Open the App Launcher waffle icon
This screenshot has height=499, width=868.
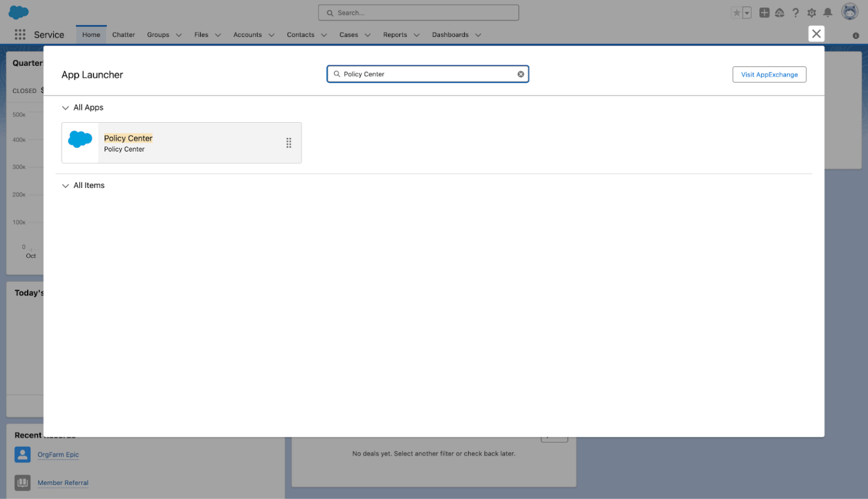[20, 34]
